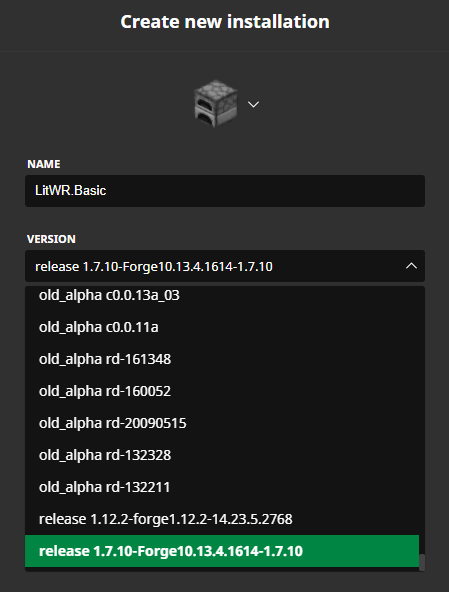Select release 1.12.2-forge1.12.2-14.23.5.2768
The width and height of the screenshot is (449, 592).
tap(222, 519)
